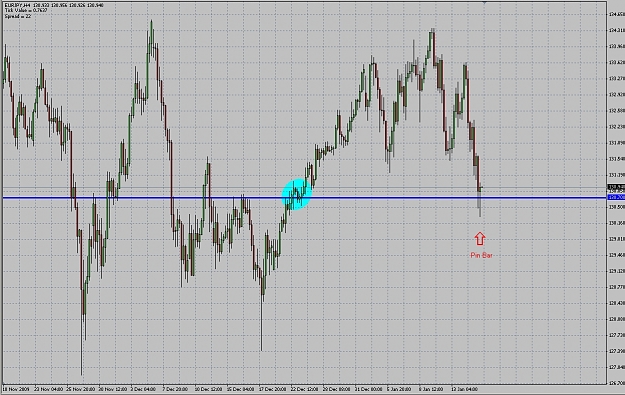625x395 pixels.
Task: Click the 8 Jan 12:00 time label
Action: [x=432, y=389]
